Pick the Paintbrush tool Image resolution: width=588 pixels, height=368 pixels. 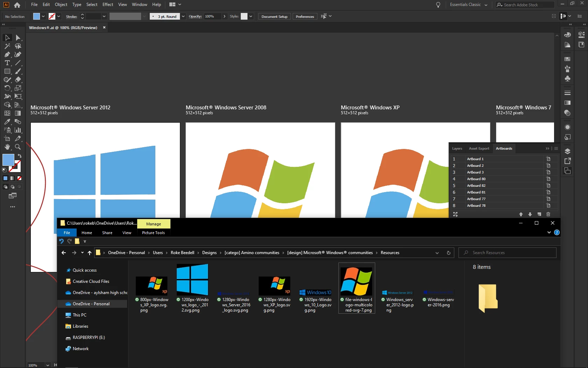[18, 71]
